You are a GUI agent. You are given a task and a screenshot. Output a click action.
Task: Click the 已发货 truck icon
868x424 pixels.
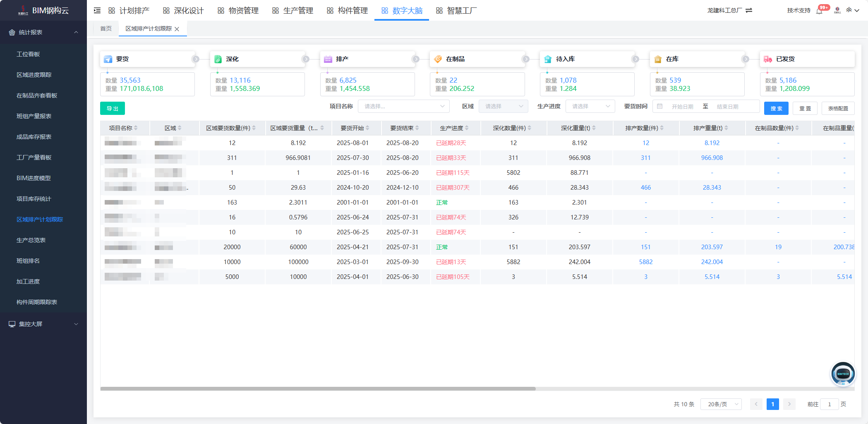click(768, 59)
